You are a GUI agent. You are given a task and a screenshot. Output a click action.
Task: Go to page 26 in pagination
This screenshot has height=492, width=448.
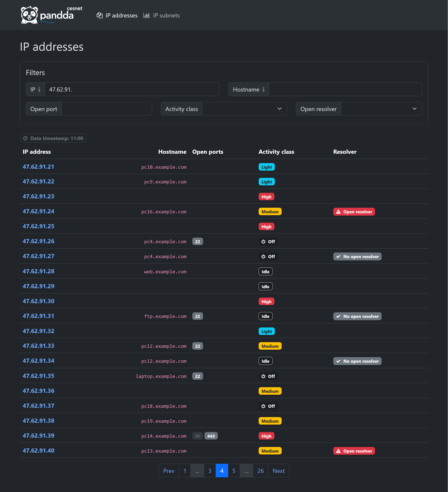pos(260,471)
